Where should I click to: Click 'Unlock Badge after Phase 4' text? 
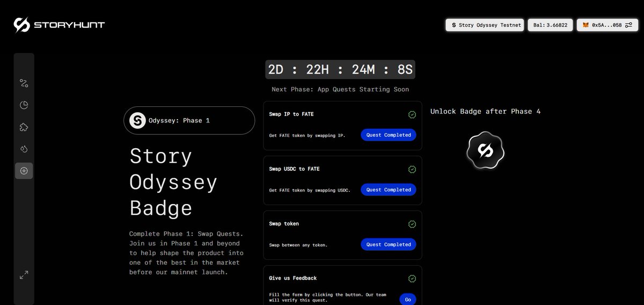[486, 111]
